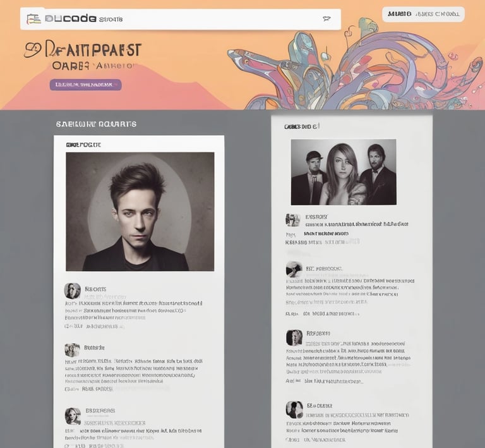Click the site logo icon in search bar
Image resolution: width=485 pixels, height=448 pixels.
click(33, 19)
